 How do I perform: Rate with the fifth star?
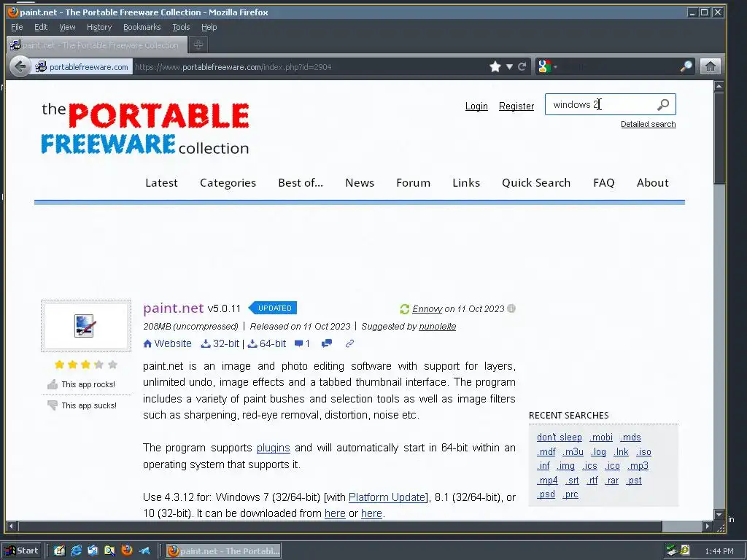[112, 365]
